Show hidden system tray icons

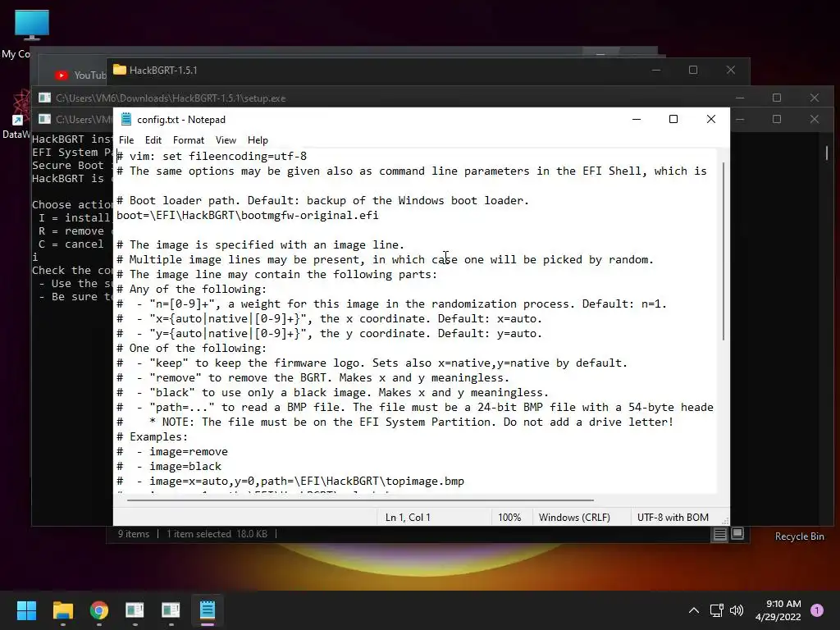[x=694, y=610]
